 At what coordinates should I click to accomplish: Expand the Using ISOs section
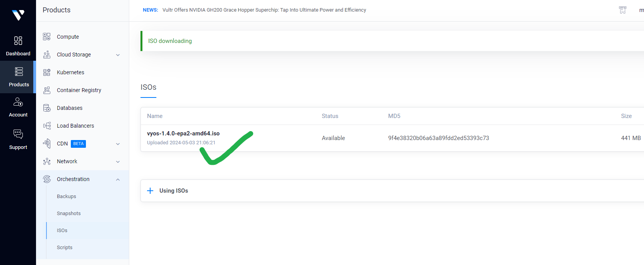click(392, 191)
